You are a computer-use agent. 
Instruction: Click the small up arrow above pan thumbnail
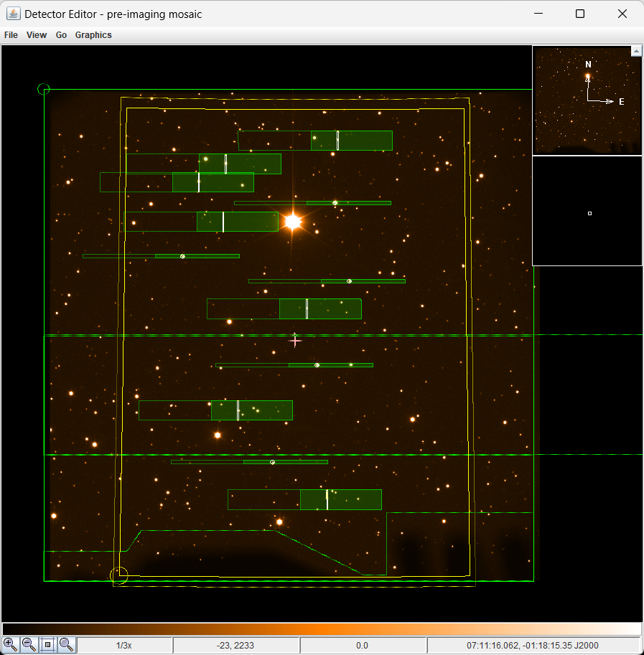point(636,51)
